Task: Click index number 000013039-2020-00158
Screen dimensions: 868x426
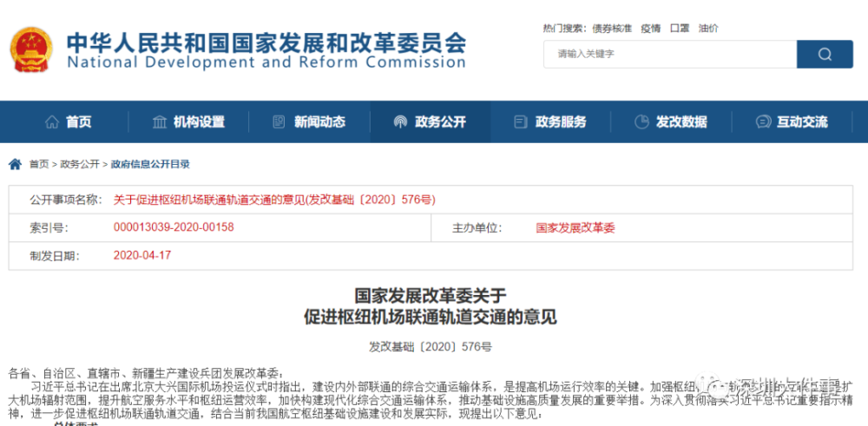Action: point(174,226)
